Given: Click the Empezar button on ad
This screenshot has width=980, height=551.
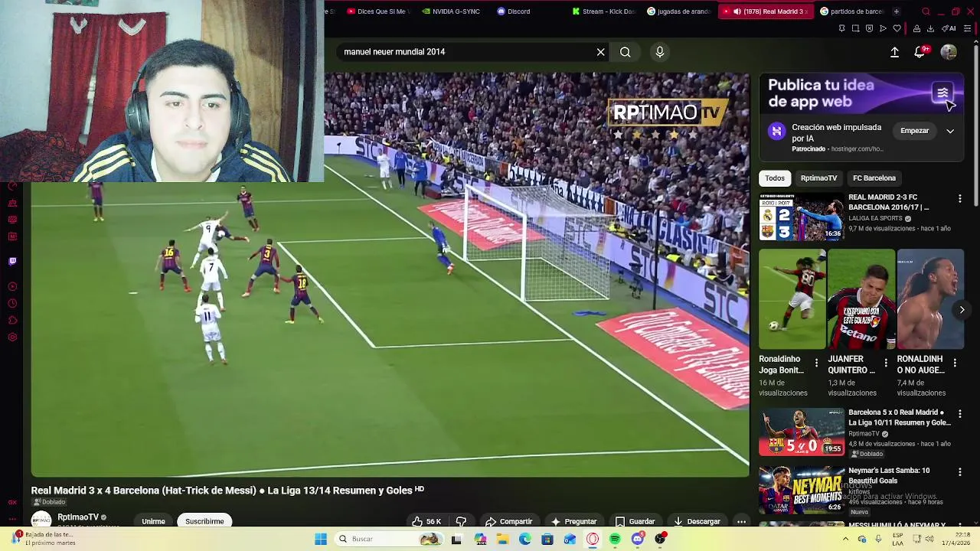Looking at the screenshot, I should click(914, 131).
